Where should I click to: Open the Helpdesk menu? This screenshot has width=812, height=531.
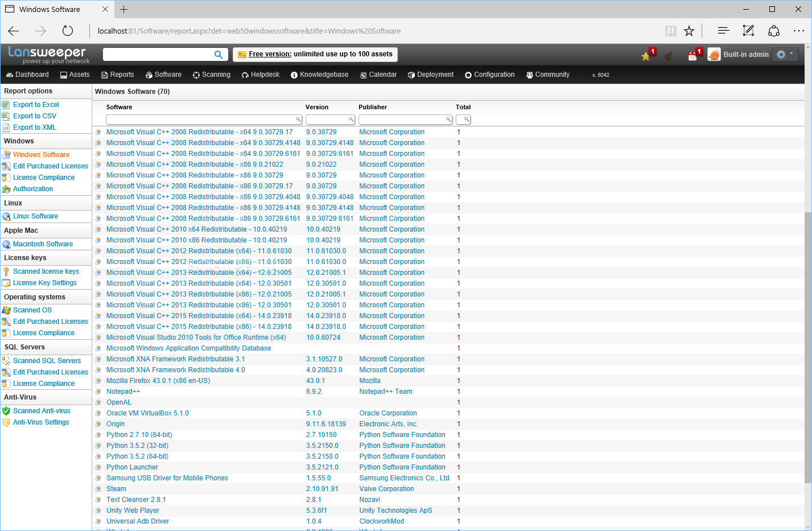click(260, 75)
